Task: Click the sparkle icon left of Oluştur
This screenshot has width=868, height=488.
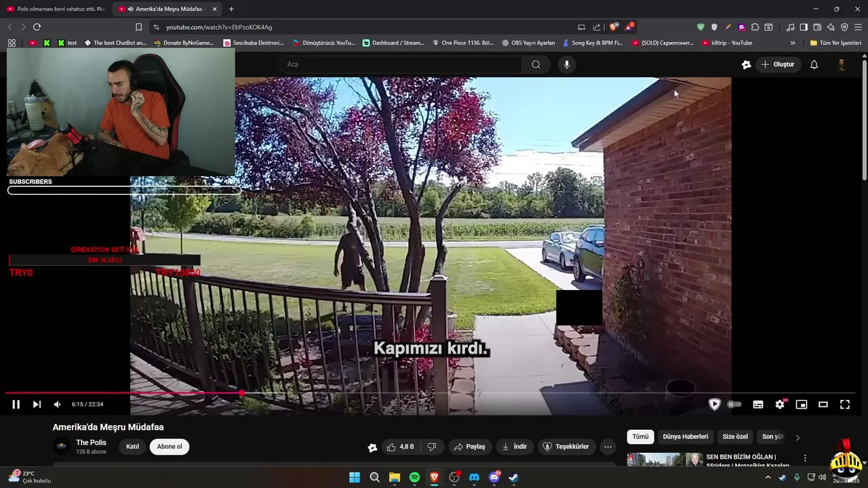Action: (746, 64)
